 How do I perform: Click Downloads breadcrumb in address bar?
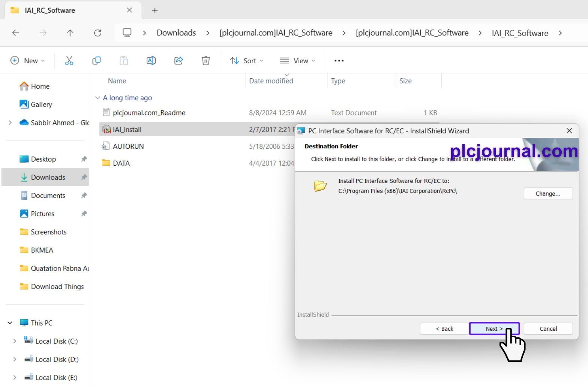click(x=176, y=33)
